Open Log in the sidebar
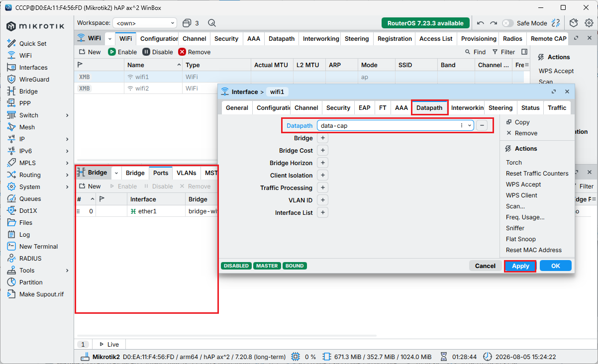This screenshot has height=364, width=598. [x=24, y=234]
